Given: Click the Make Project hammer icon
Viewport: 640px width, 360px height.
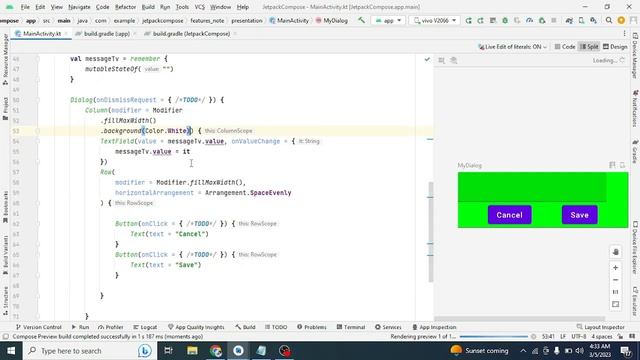Looking at the screenshot, I should [361, 20].
